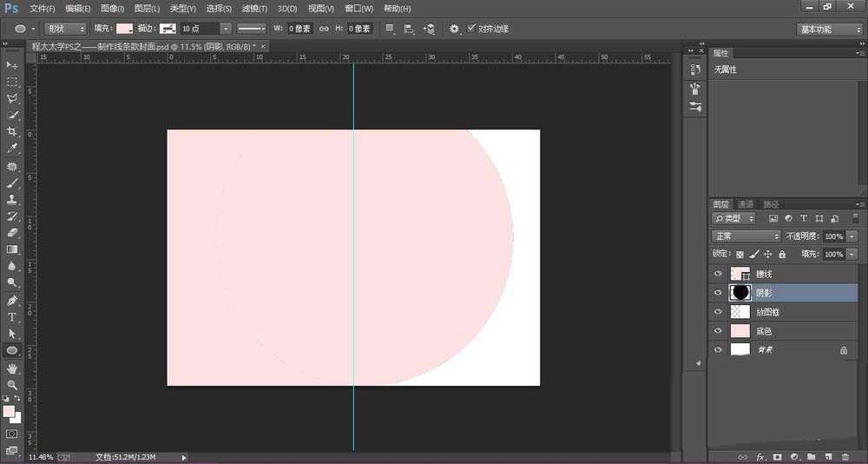Select the Move tool
The image size is (868, 464).
click(12, 65)
